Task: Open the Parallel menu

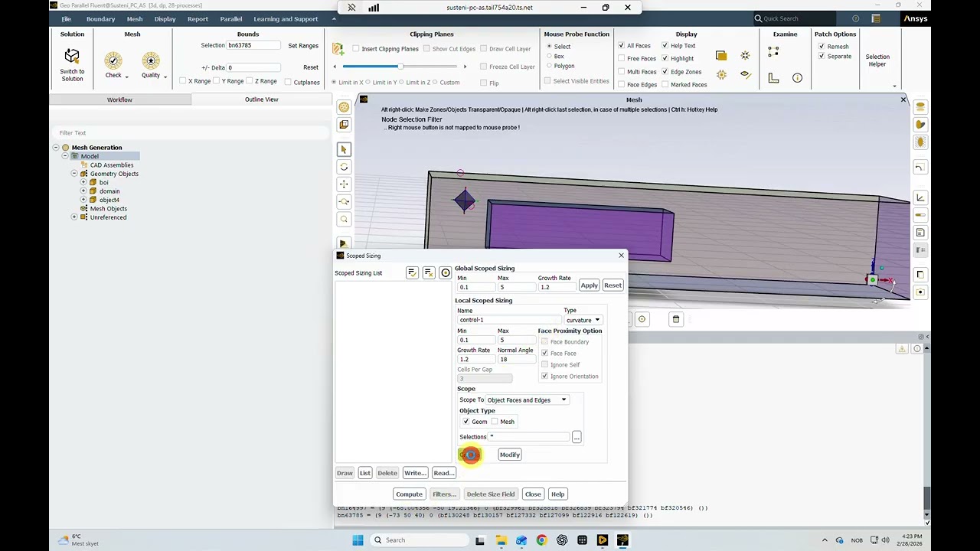Action: tap(230, 19)
